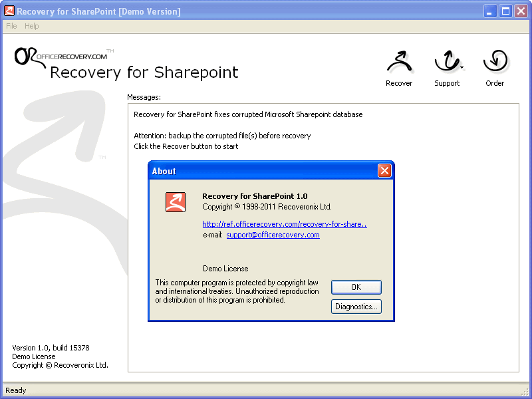Click 'Version 1.0, build 15378' text

(51, 348)
